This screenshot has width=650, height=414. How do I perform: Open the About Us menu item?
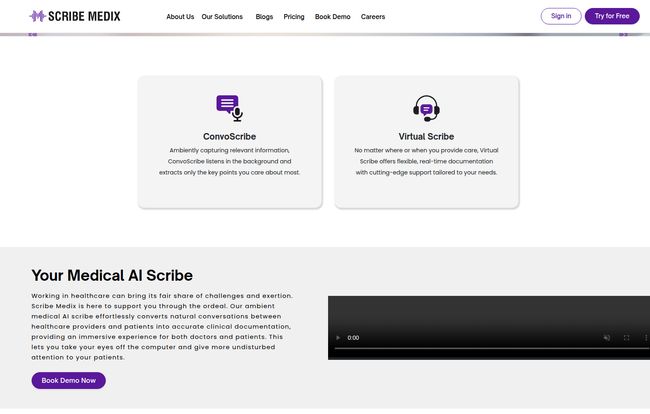[x=180, y=17]
